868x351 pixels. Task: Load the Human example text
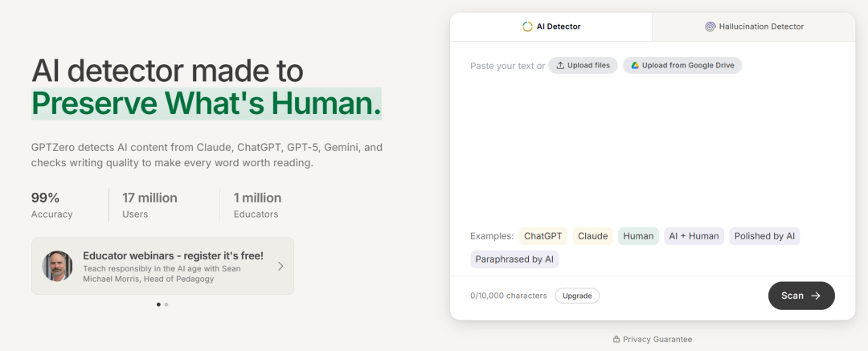638,236
